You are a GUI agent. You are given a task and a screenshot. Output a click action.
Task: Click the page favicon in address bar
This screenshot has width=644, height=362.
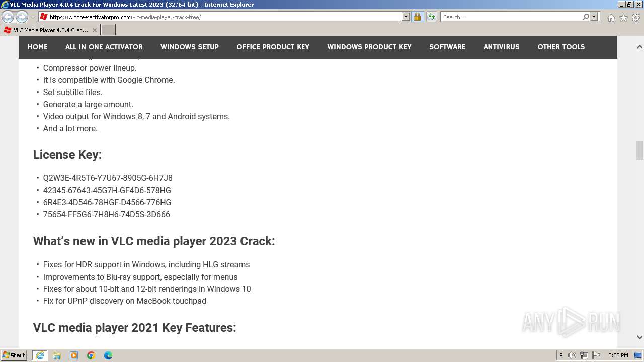point(44,17)
